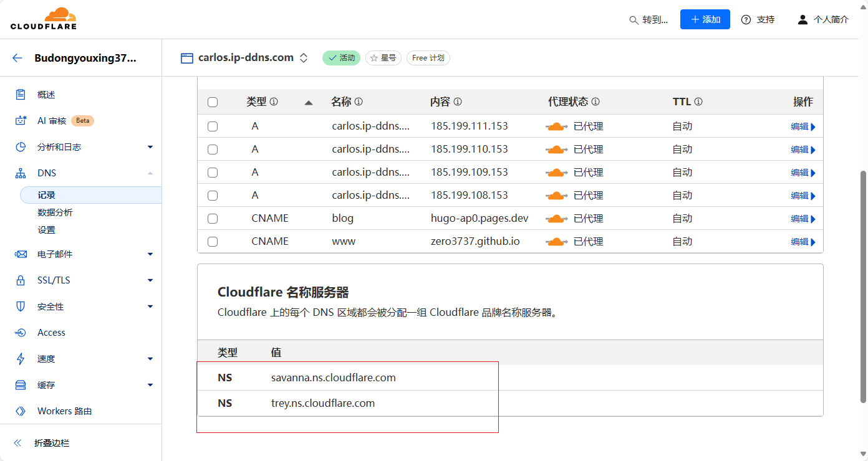Click the 缓存 storage icon

21,385
